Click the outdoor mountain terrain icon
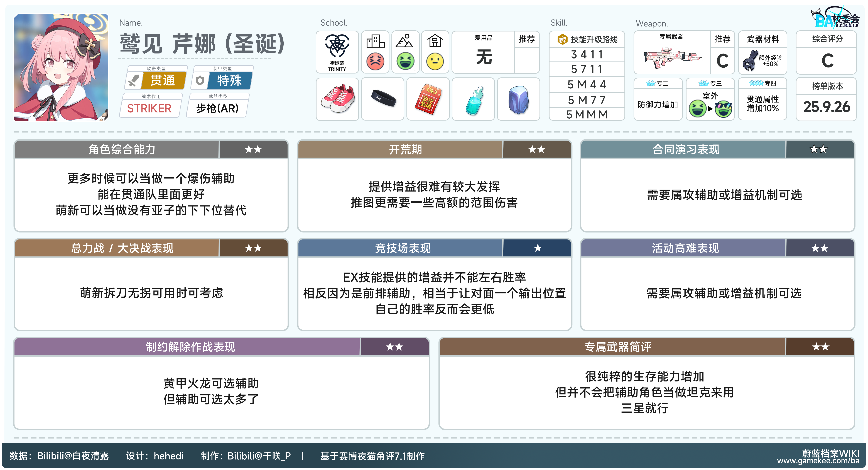Screen dimensions: 868x470 point(405,41)
